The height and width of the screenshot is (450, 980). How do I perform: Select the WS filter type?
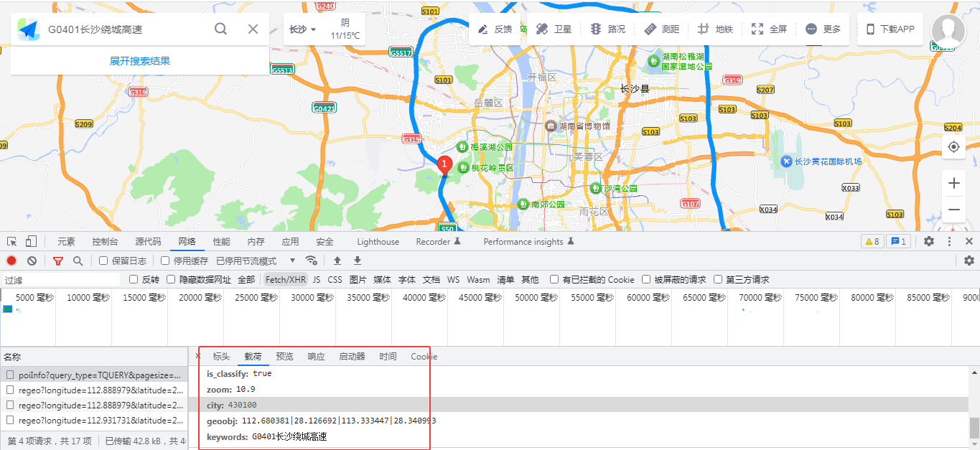[453, 279]
